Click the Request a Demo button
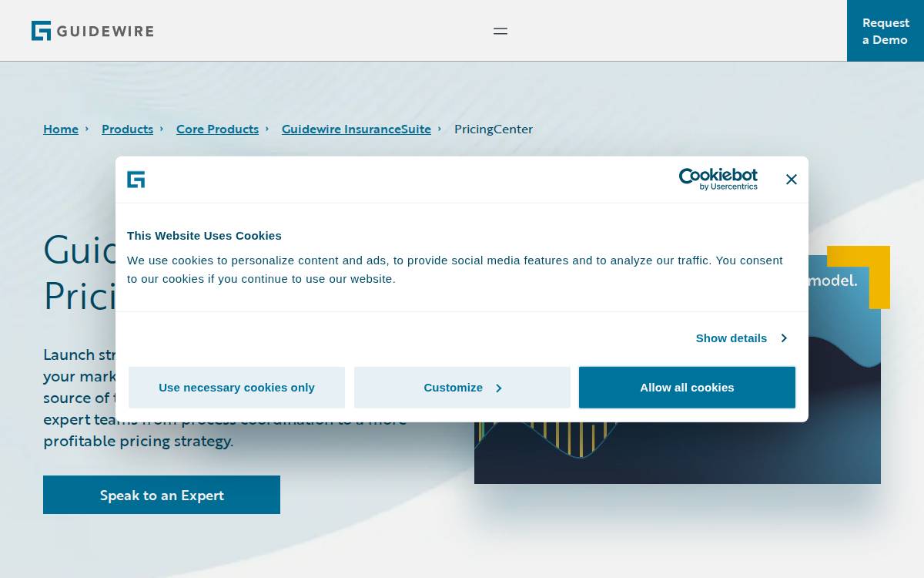Image resolution: width=924 pixels, height=578 pixels. click(885, 31)
